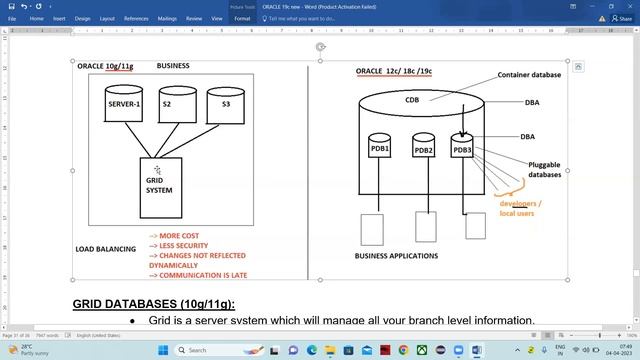Viewport: 640px width, 360px height.
Task: Open Task View on the taskbar
Action: click(274, 350)
